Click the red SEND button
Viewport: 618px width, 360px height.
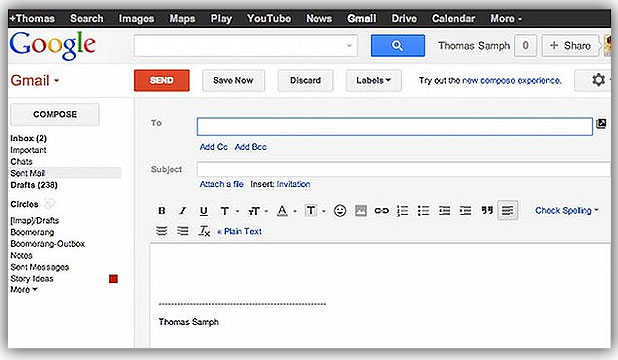(x=162, y=80)
